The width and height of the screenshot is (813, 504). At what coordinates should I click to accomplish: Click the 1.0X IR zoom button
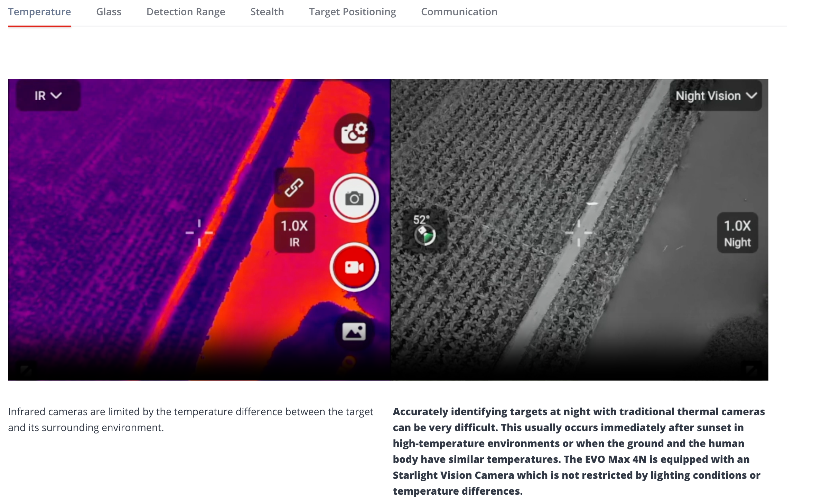click(x=294, y=233)
